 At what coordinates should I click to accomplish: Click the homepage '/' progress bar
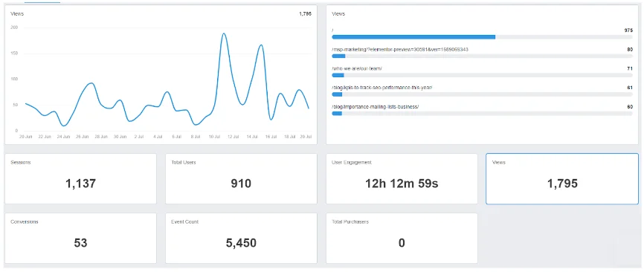coord(482,37)
